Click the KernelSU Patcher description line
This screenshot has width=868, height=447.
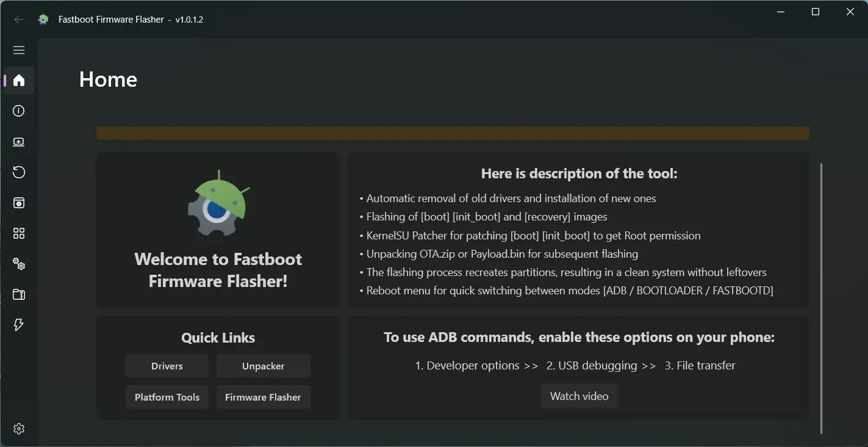click(530, 235)
